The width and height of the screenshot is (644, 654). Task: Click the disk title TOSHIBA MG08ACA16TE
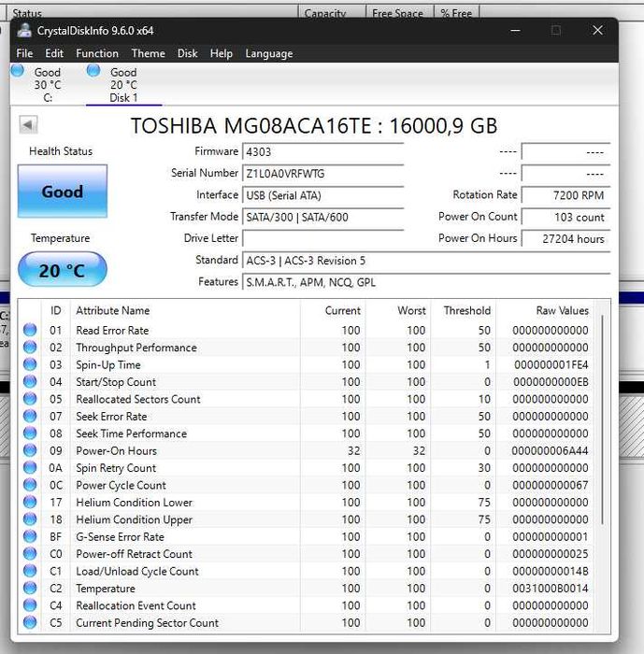pos(314,125)
